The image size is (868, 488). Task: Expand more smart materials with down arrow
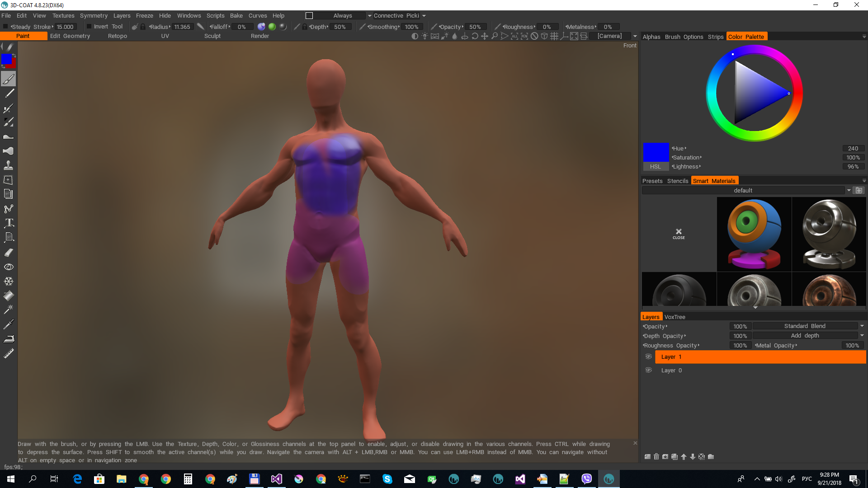pyautogui.click(x=755, y=308)
